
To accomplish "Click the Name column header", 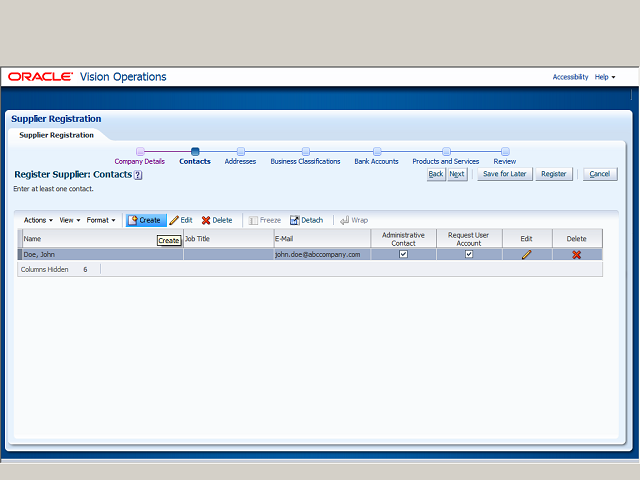I will pyautogui.click(x=102, y=239).
